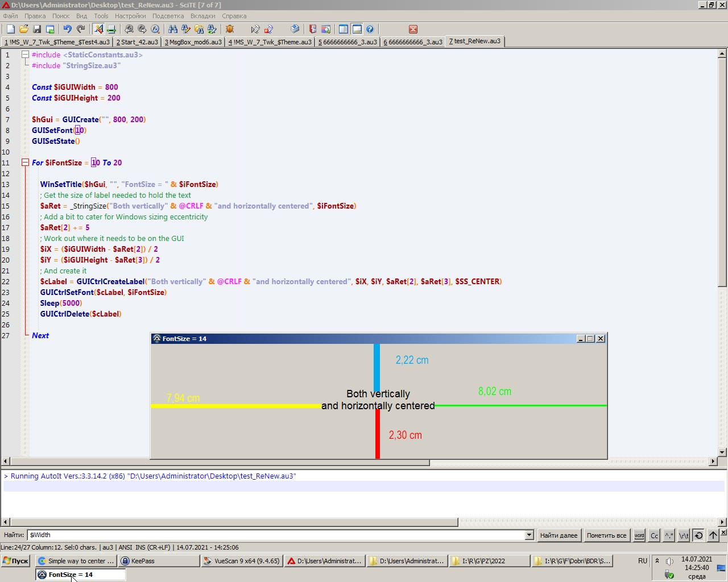Click the red X stop icon in toolbar
Viewport: 728px width, 582px height.
[x=413, y=29]
